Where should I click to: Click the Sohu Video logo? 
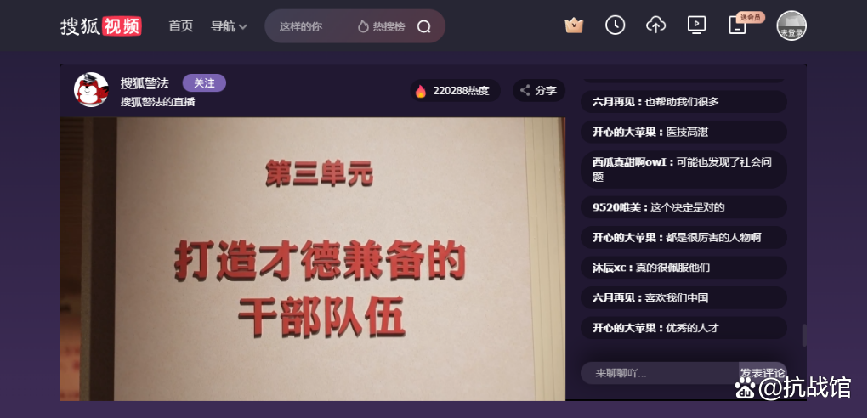[x=101, y=25]
